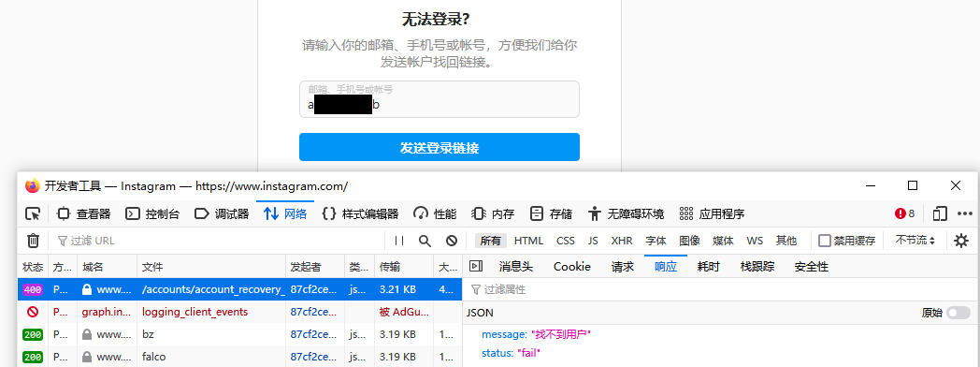The height and width of the screenshot is (367, 980).
Task: Open the 安全性 security tab
Action: click(x=812, y=267)
